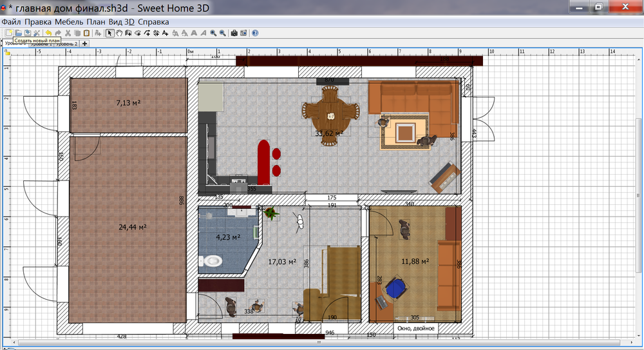Viewport: 644px width, 350px height.
Task: Click the 886 dimension label
Action: tap(181, 200)
